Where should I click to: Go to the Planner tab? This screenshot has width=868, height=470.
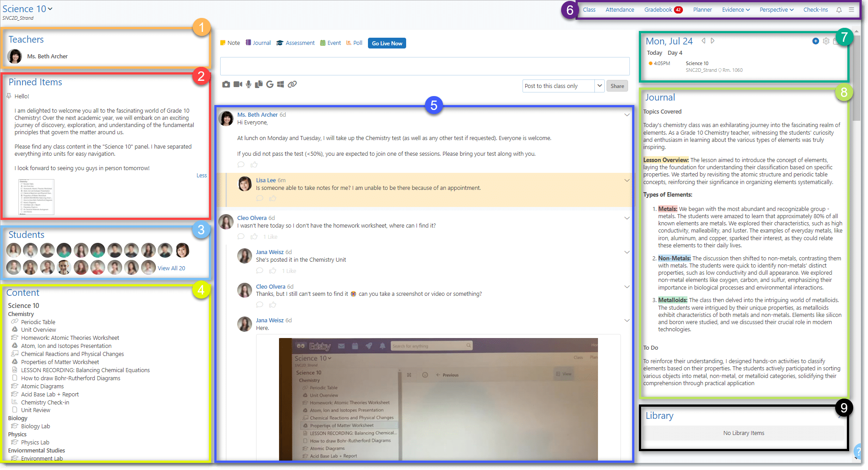point(702,10)
